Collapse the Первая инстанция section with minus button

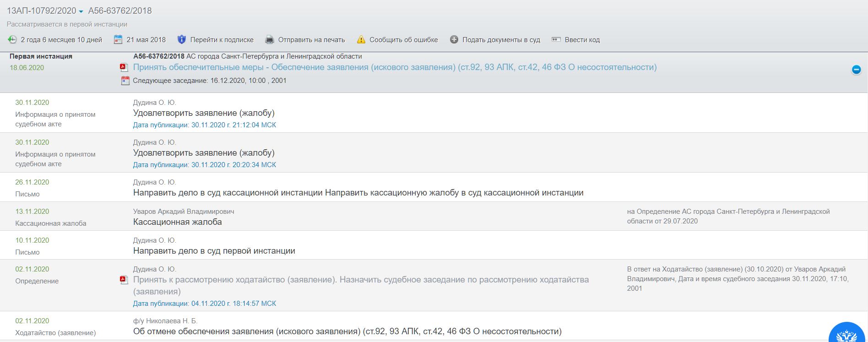point(856,70)
